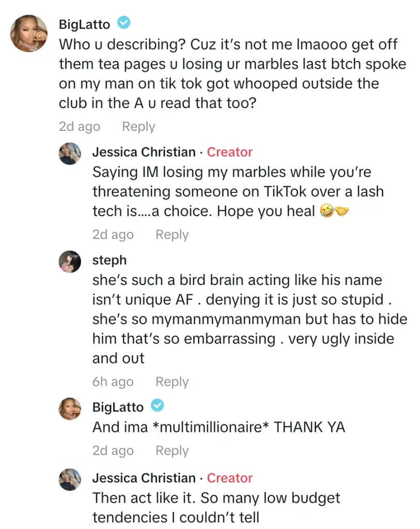The image size is (420, 529).
Task: Tap the '6h ago' timestamp under steph's comment
Action: click(x=113, y=382)
